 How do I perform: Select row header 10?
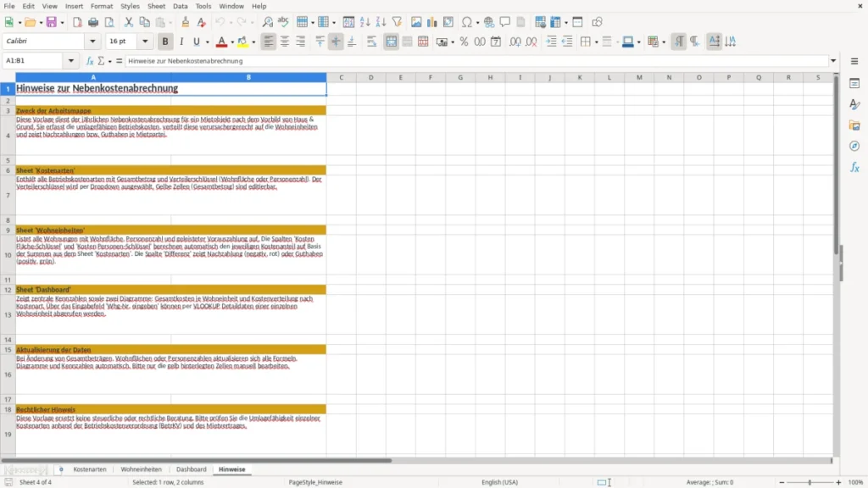[x=8, y=255]
